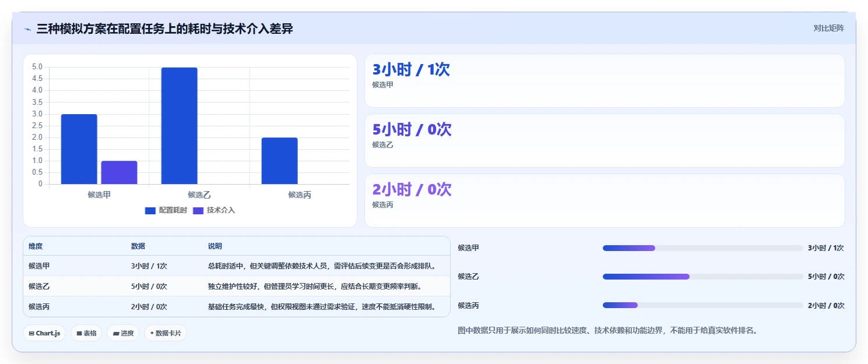
Task: Open the 5小时 / 0次 data card
Action: click(x=605, y=140)
